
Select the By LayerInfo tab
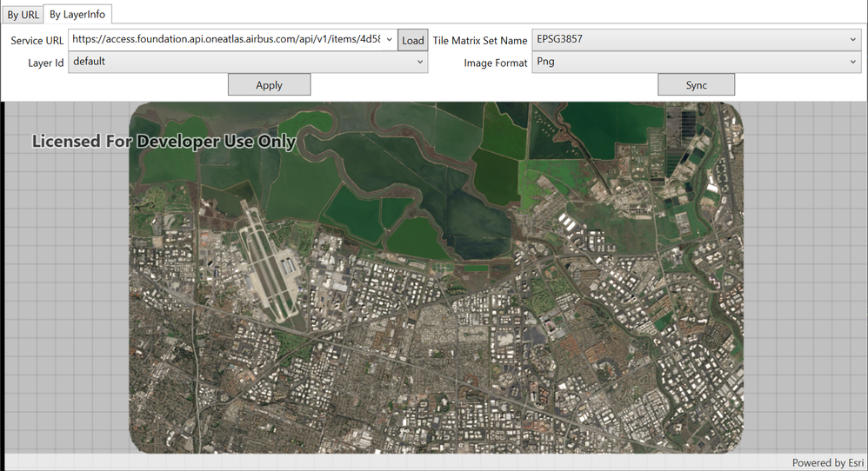pos(77,14)
